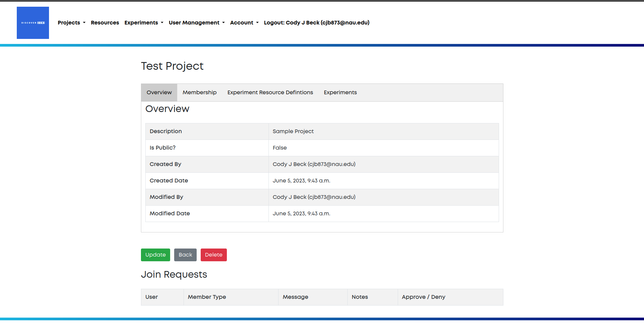Click the 'Test Project' page title

(x=172, y=66)
